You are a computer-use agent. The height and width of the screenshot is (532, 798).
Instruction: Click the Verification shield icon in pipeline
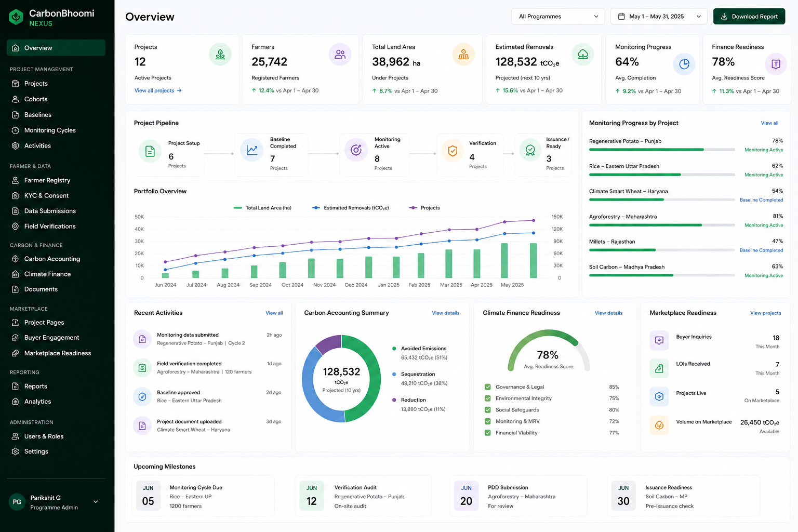pos(453,151)
